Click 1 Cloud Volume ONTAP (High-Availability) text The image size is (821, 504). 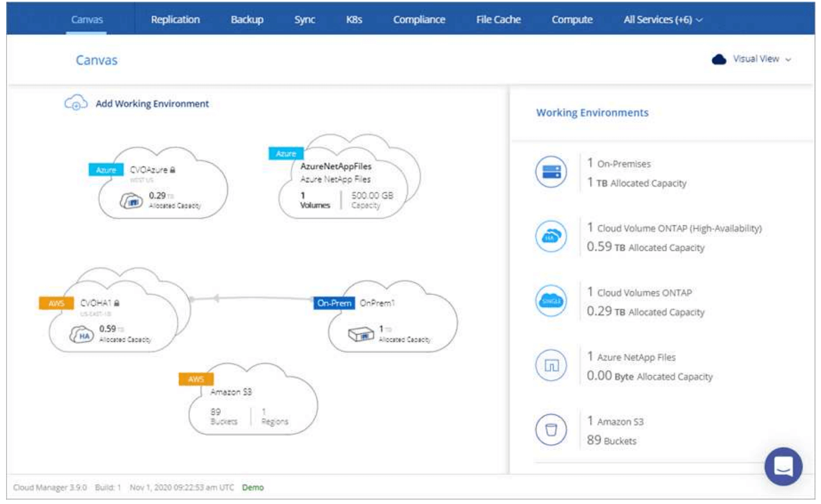click(674, 228)
